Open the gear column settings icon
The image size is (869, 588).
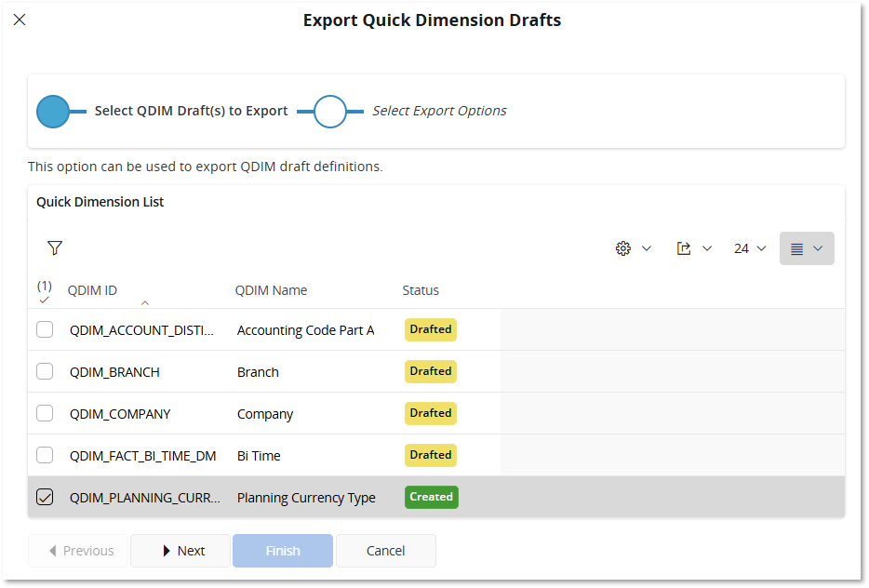[623, 248]
